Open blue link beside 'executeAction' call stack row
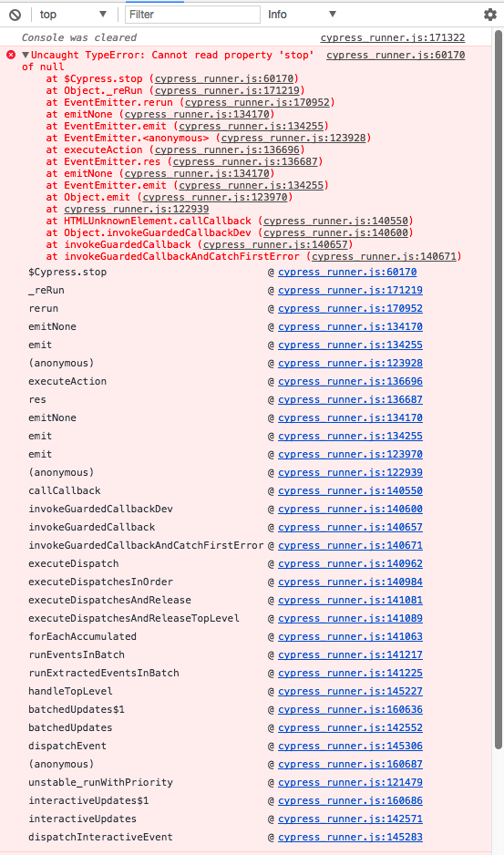504x855 pixels. 350,382
